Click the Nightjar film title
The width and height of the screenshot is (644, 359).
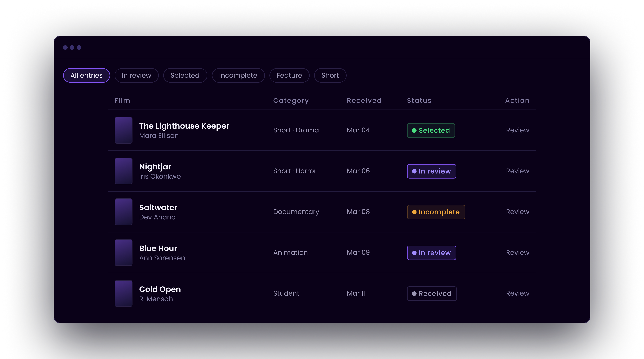[155, 167]
